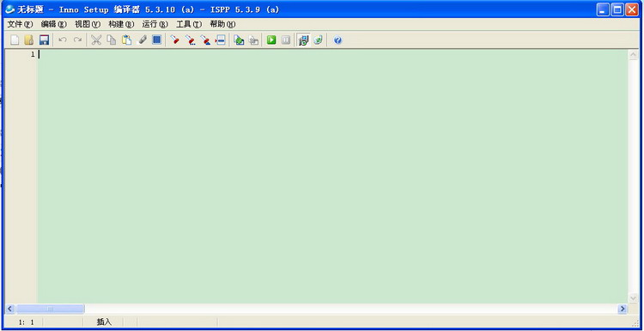Click the blue question-mark help icon
Image resolution: width=644 pixels, height=331 pixels.
click(337, 40)
